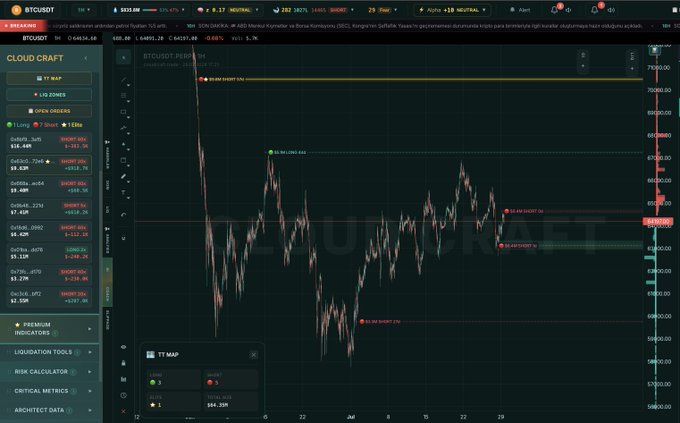680x423 pixels.
Task: Select the $9.40M short position row
Action: coord(49,187)
